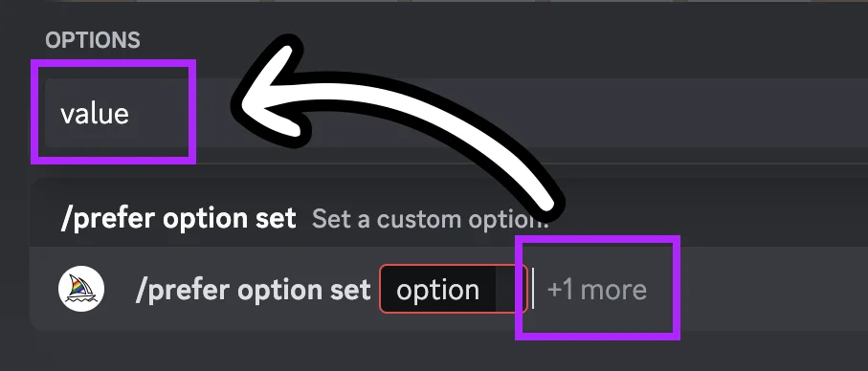Viewport: 868px width, 371px height.
Task: Focus the red-outlined "option" parameter field
Action: tap(454, 289)
